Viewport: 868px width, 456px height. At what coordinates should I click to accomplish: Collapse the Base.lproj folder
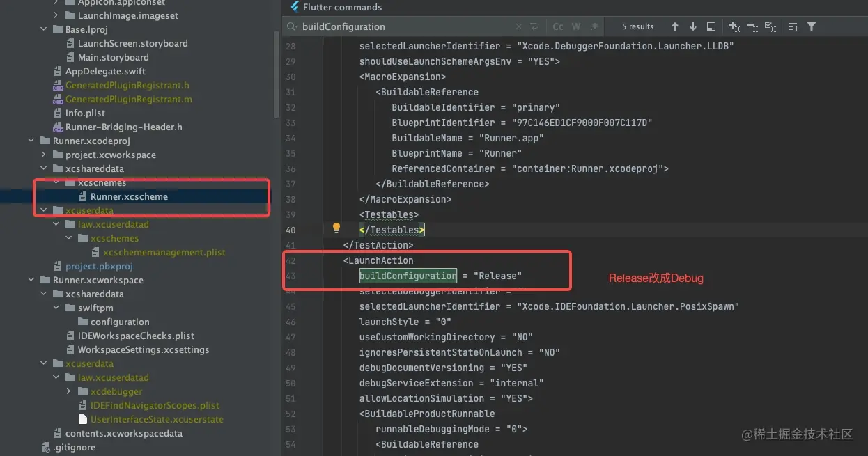(44, 29)
